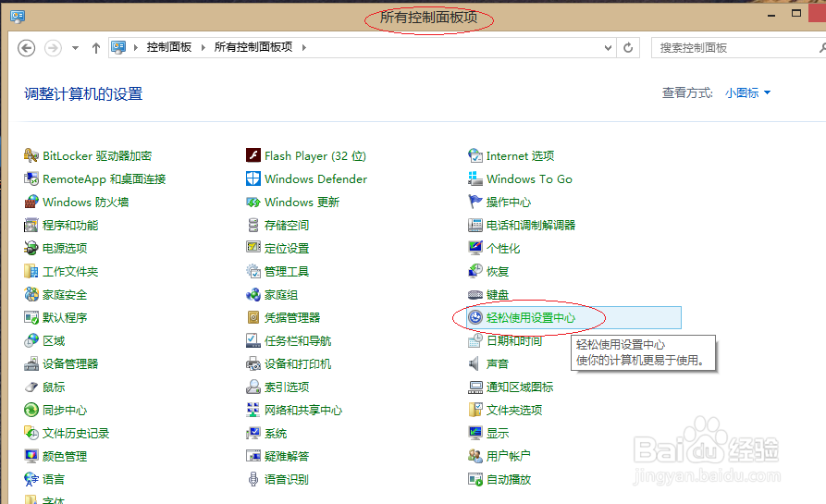Screen dimensions: 826x504
Task: Expand the chevron before 控制面板 breadcrumb
Action: 135,47
